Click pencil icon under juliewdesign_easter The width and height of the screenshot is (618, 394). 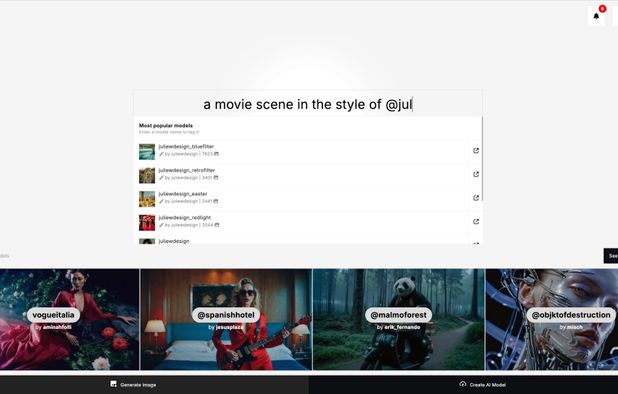pos(161,201)
